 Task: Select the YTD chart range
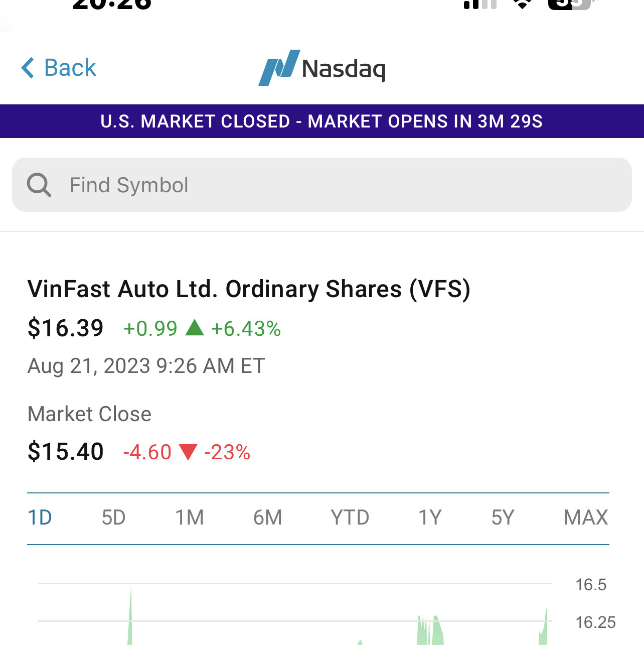tap(350, 518)
